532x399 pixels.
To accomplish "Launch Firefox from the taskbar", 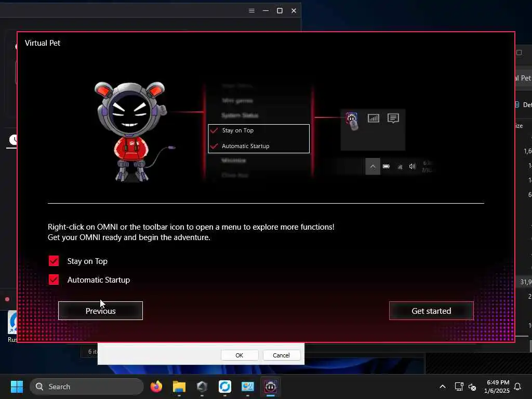I will pos(156,387).
